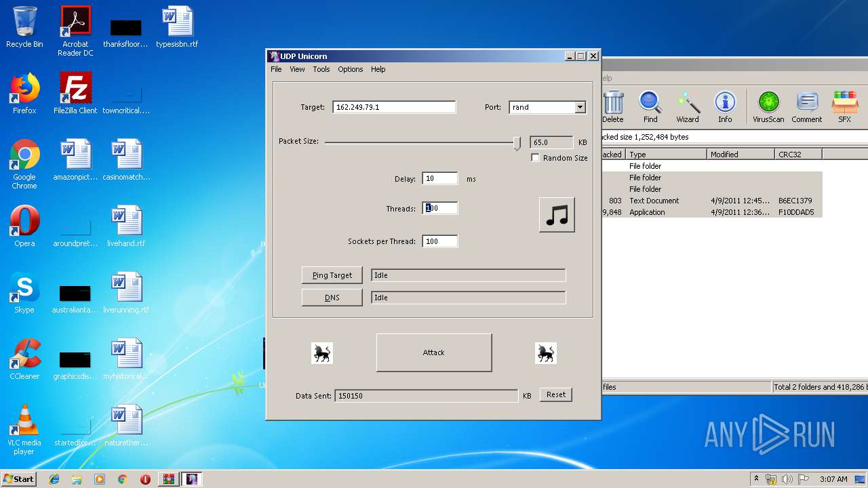Click the SFX icon in WinRAR

[844, 107]
